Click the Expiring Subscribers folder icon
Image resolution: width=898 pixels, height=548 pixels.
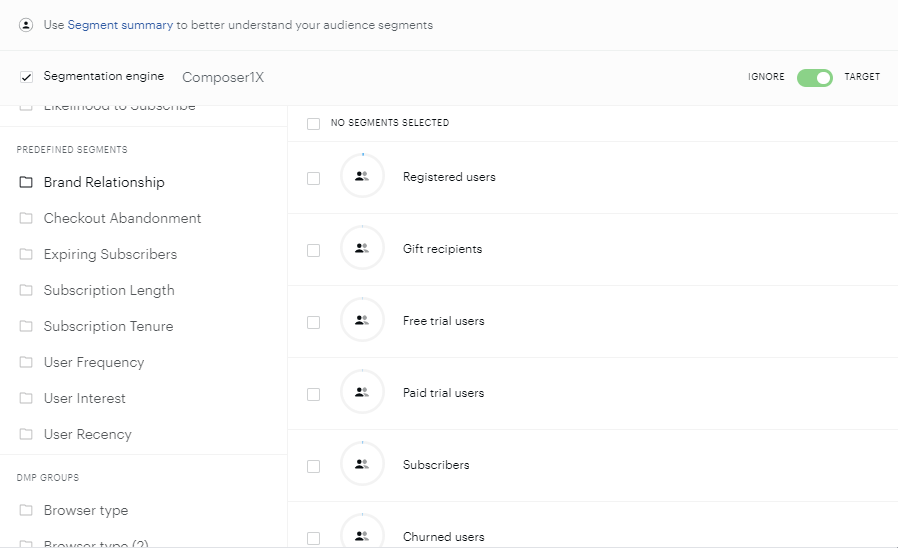(26, 254)
